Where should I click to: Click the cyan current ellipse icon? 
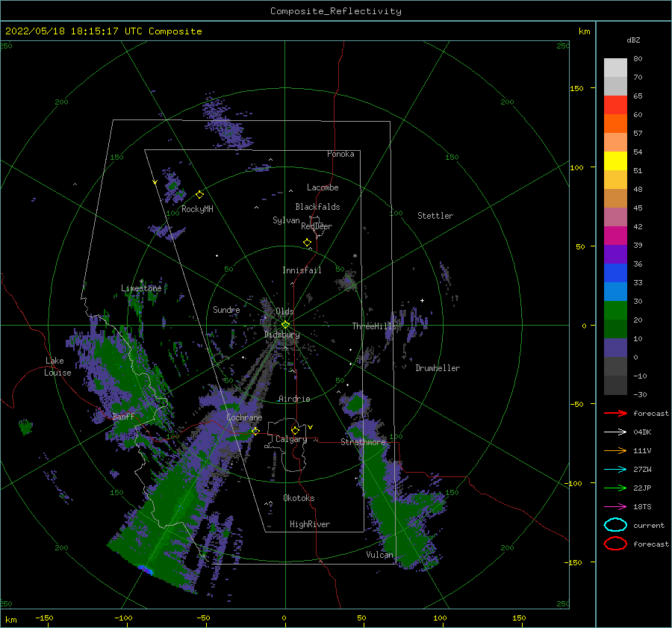615,525
